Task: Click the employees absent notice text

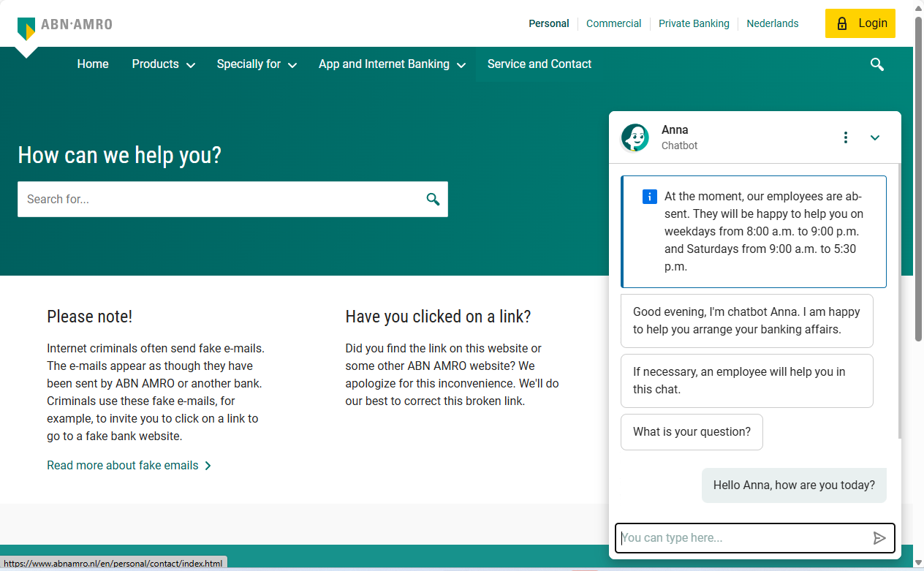Action: [x=764, y=232]
